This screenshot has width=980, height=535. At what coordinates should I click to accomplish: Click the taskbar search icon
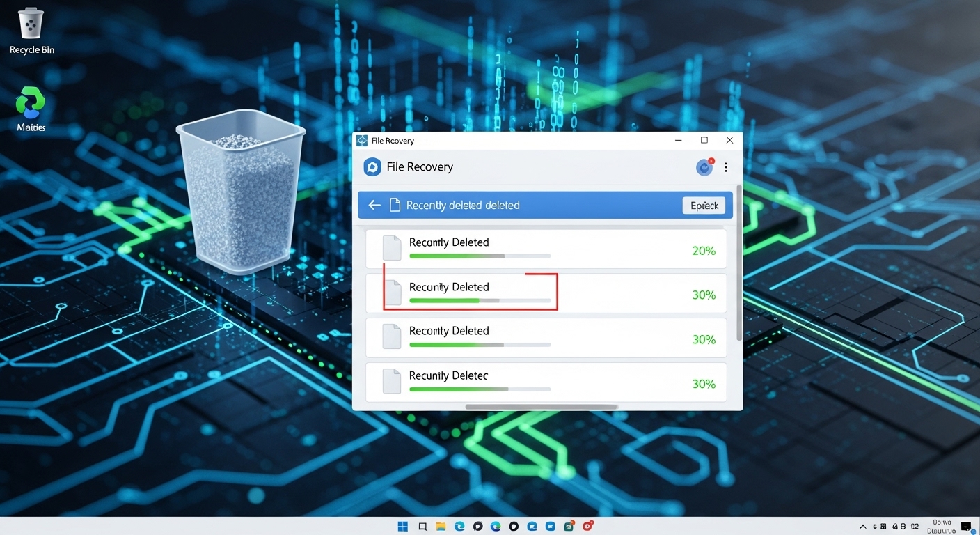422,527
